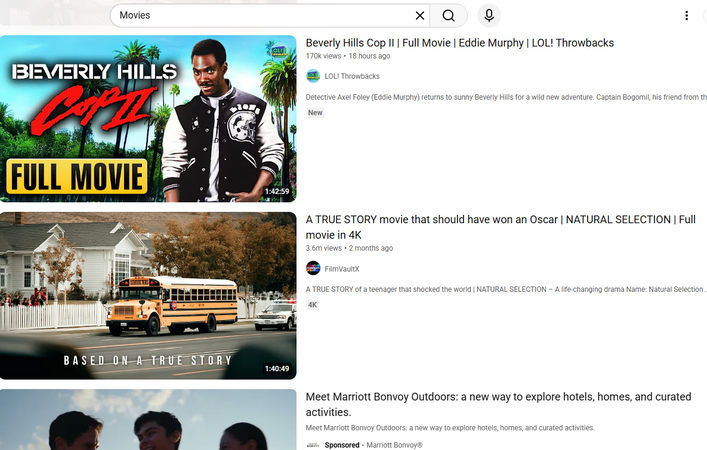Open the Meet Marriott Bonvoy Outdoors title
Image resolution: width=707 pixels, height=450 pixels.
pyautogui.click(x=498, y=404)
